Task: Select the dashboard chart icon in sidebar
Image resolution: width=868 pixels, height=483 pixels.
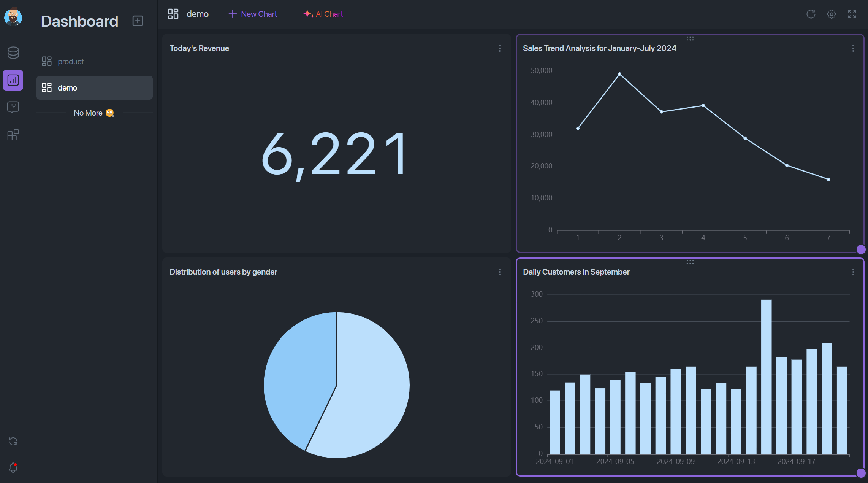Action: point(13,80)
